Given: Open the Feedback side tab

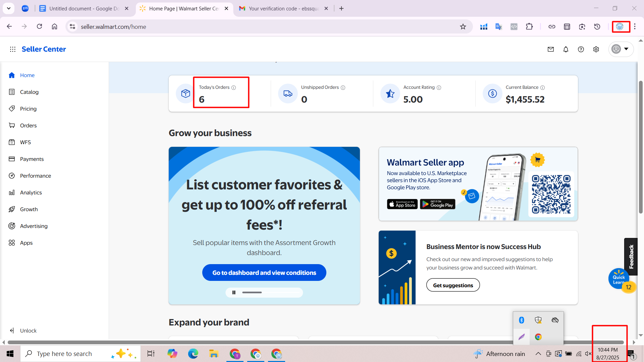Looking at the screenshot, I should pos(631,256).
